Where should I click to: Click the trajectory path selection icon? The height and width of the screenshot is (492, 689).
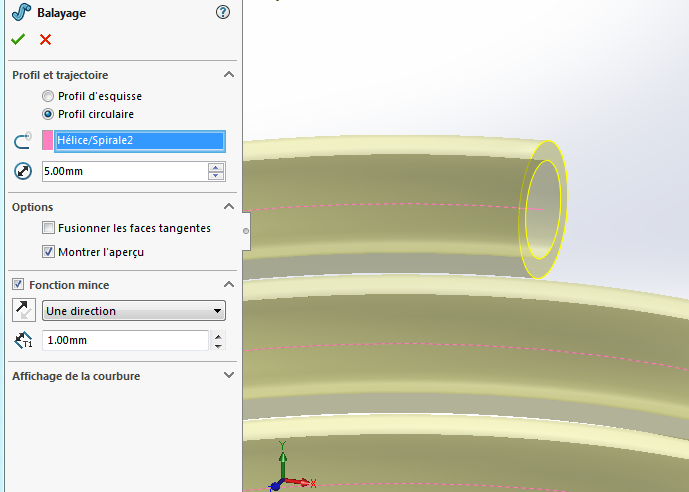(x=23, y=141)
